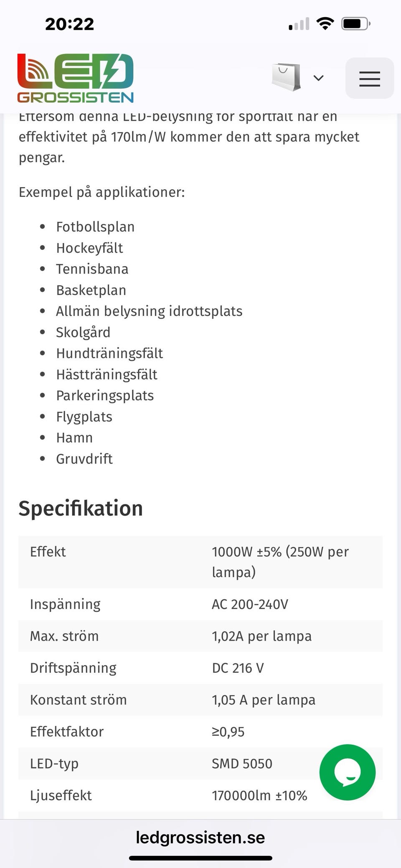Tap the AC 200-240V Inspänning value
This screenshot has height=868, width=401.
250,604
